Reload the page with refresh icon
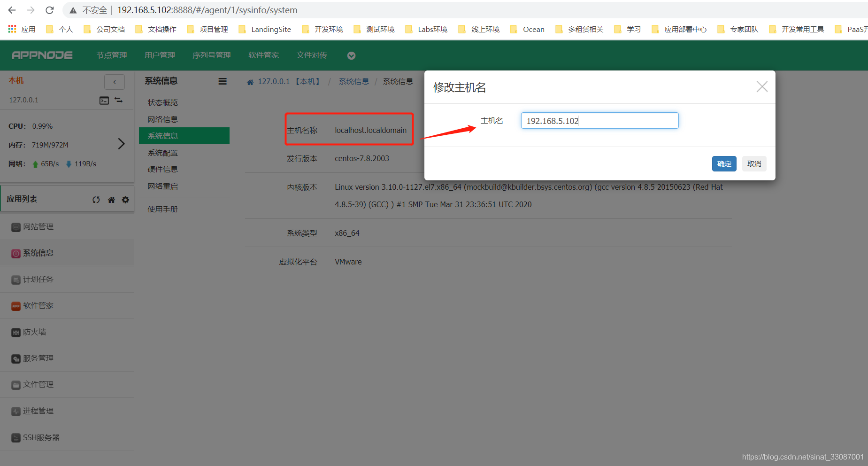 (49, 10)
